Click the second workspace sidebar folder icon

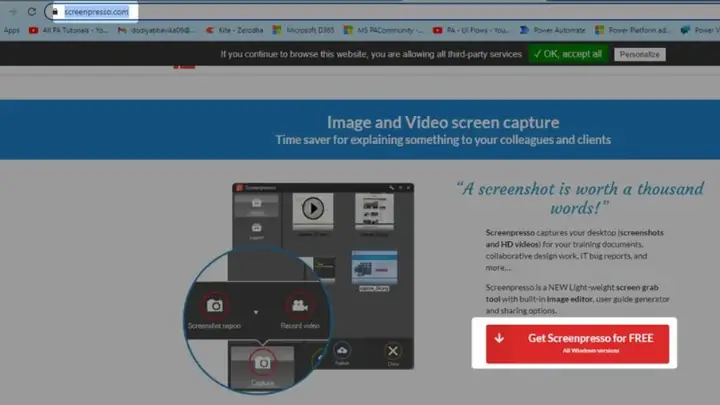256,228
